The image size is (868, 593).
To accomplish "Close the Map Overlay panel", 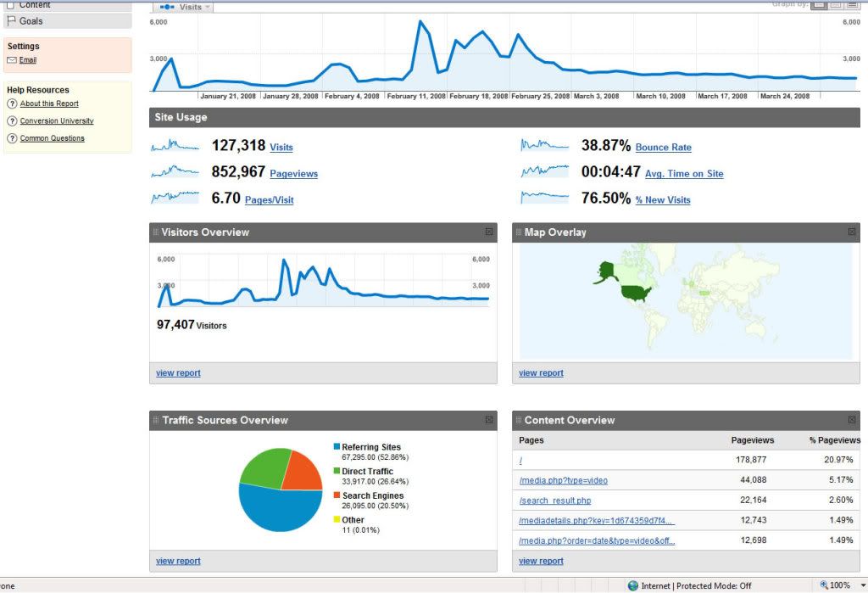I will click(852, 232).
